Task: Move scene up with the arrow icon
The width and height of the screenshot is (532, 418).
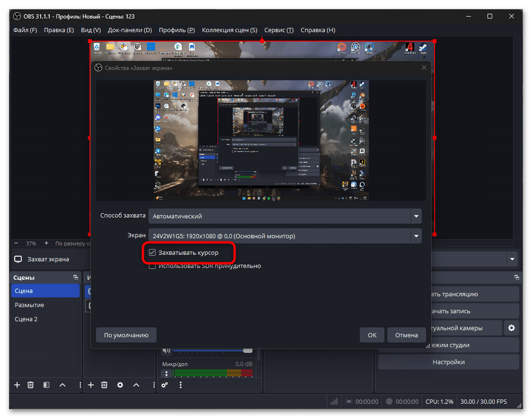Action: pyautogui.click(x=62, y=385)
